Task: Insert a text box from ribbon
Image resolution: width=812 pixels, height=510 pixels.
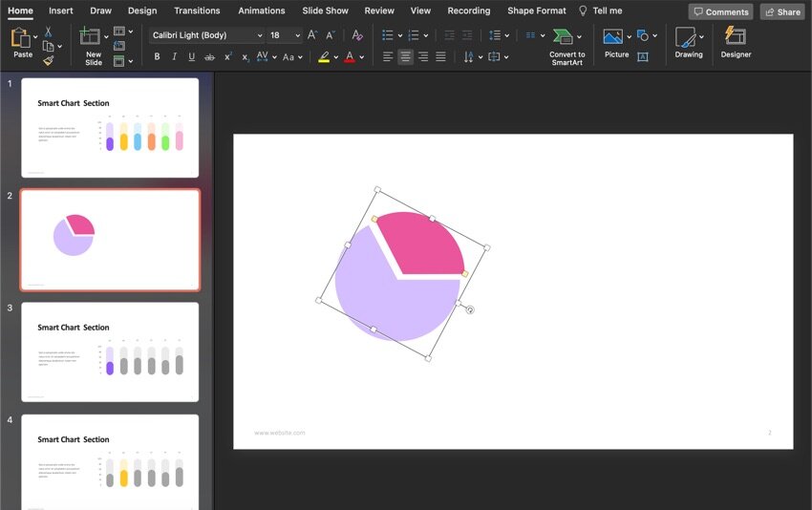Action: coord(643,57)
